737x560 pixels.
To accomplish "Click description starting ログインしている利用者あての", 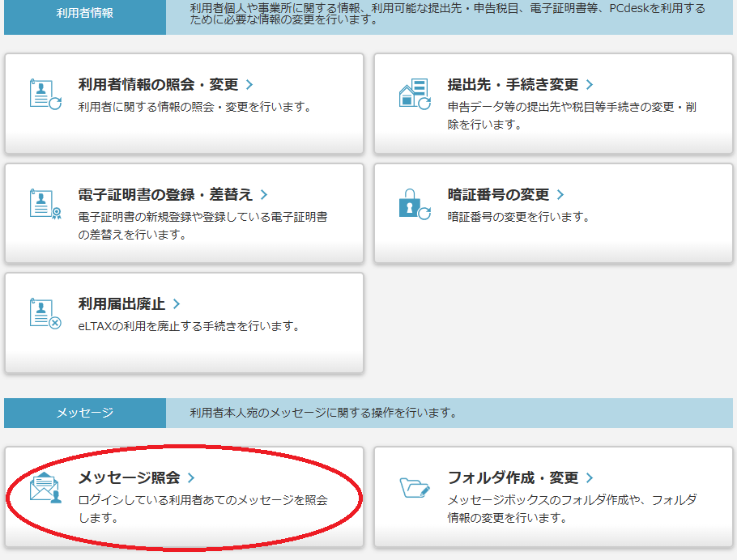I will click(x=203, y=509).
